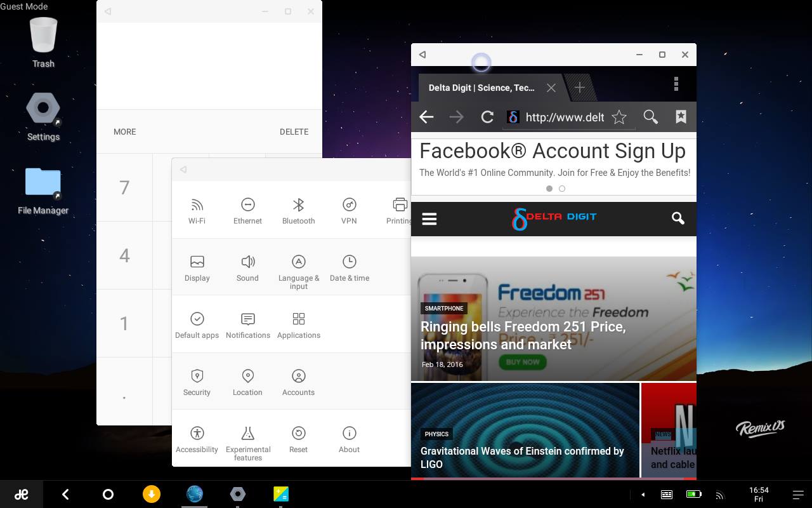The width and height of the screenshot is (812, 508).
Task: Open notification panel icon in taskbar
Action: point(798,495)
